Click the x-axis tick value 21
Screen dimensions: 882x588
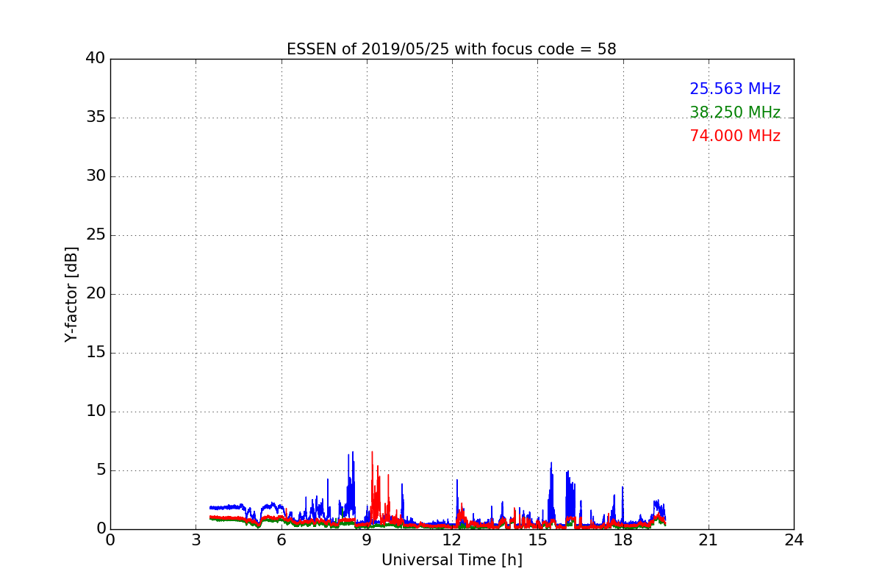(709, 540)
